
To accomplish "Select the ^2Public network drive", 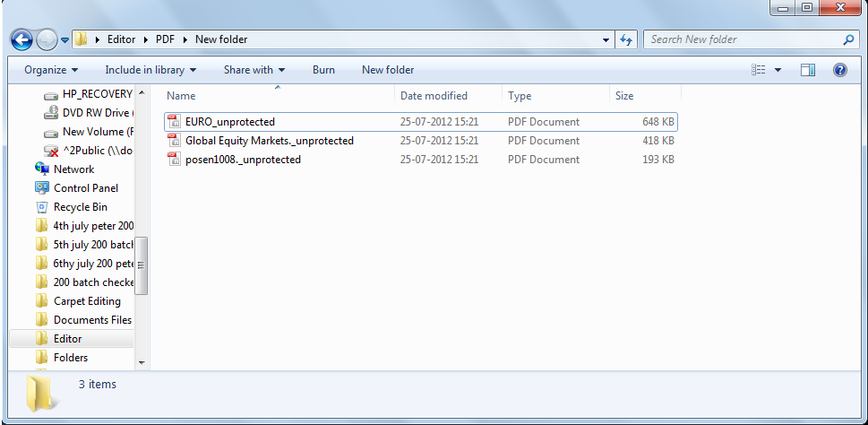I will point(98,151).
